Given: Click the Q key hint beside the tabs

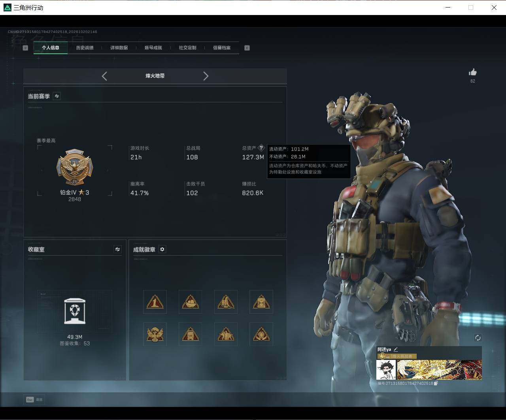Looking at the screenshot, I should pyautogui.click(x=25, y=48).
